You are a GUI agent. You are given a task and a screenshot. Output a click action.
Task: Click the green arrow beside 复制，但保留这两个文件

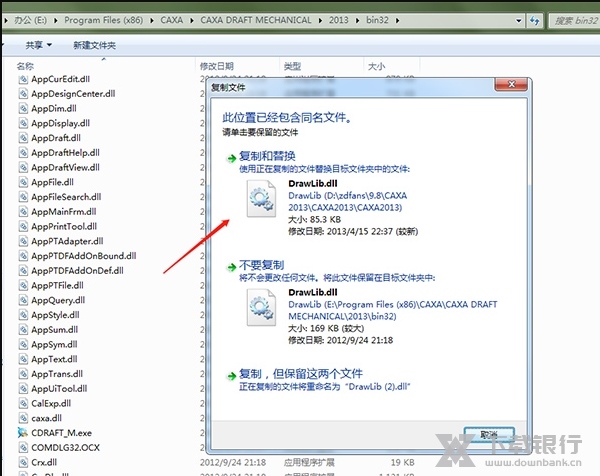230,374
